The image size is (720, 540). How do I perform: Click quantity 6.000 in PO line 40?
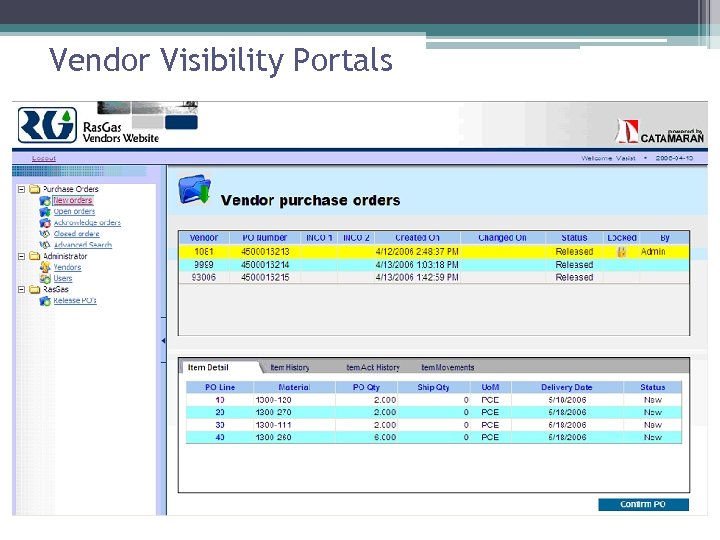point(385,438)
